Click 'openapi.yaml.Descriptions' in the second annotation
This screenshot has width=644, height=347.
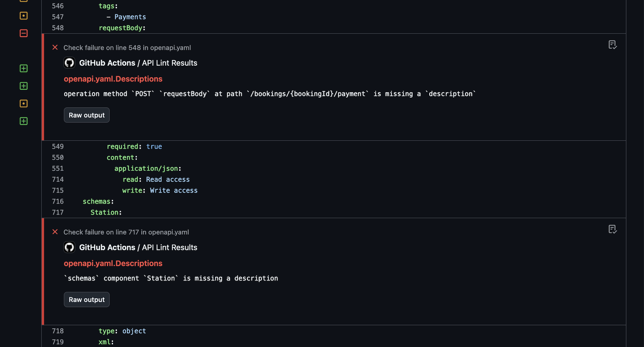(113, 263)
